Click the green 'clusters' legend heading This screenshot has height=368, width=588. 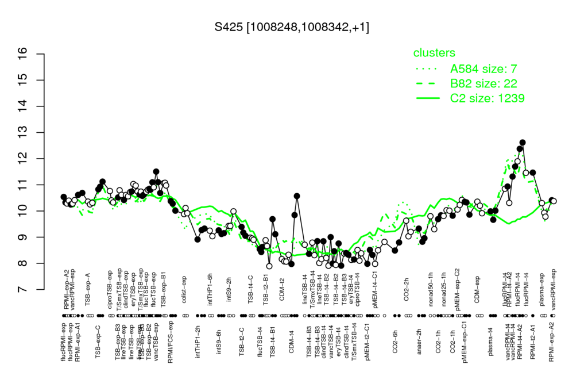coord(434,53)
